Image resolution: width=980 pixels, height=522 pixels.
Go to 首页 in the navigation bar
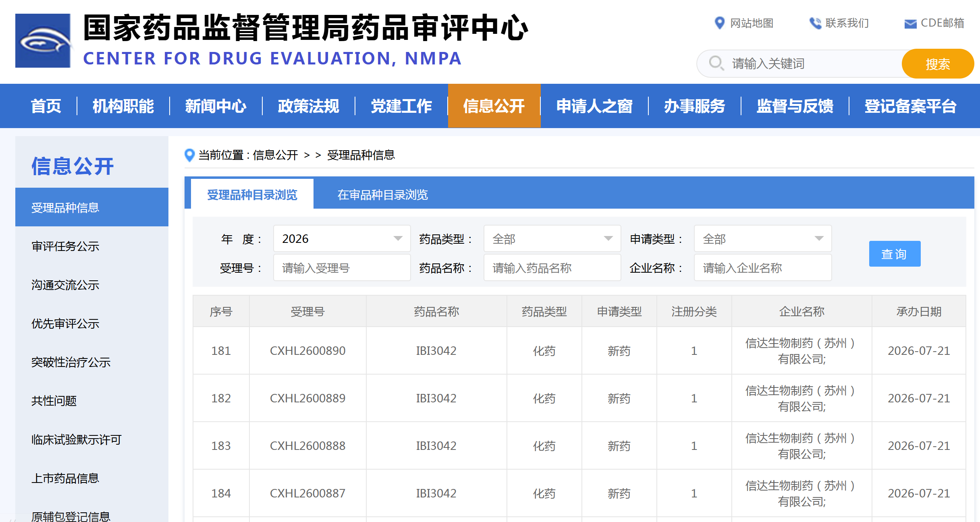coord(46,106)
